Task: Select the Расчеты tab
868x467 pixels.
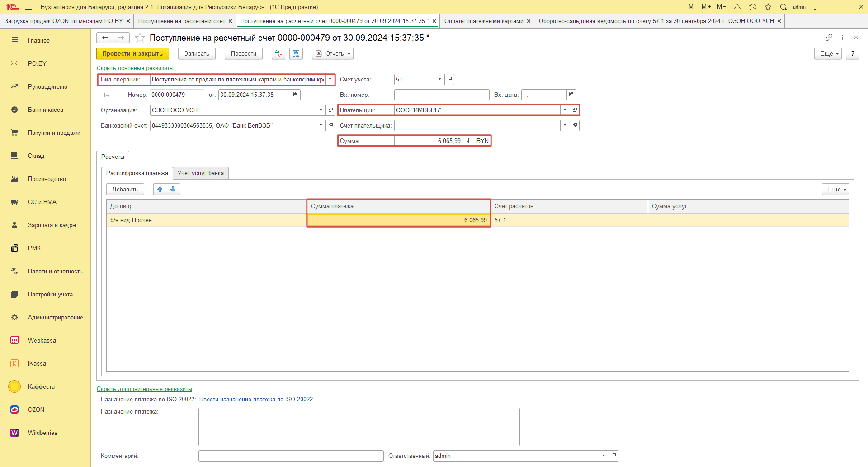Action: tap(113, 157)
